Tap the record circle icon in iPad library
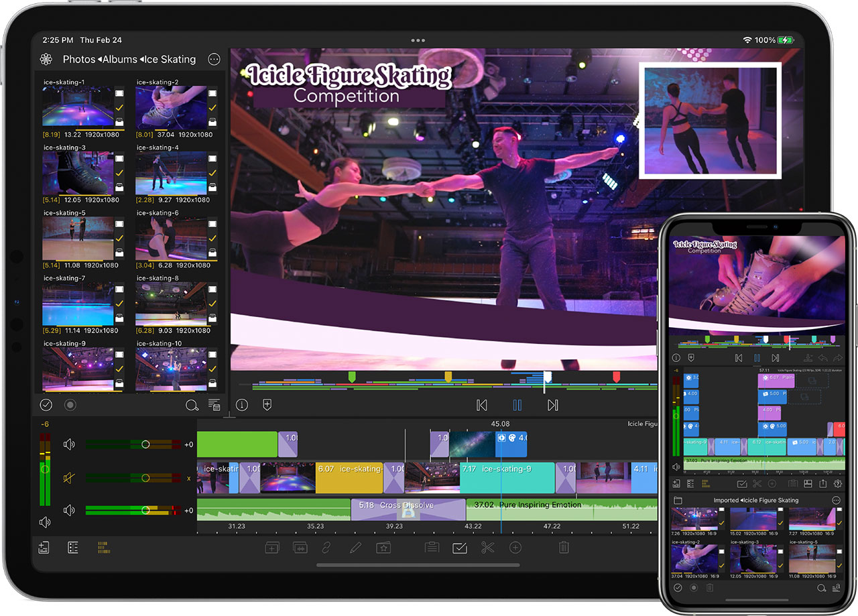This screenshot has height=616, width=858. click(69, 405)
